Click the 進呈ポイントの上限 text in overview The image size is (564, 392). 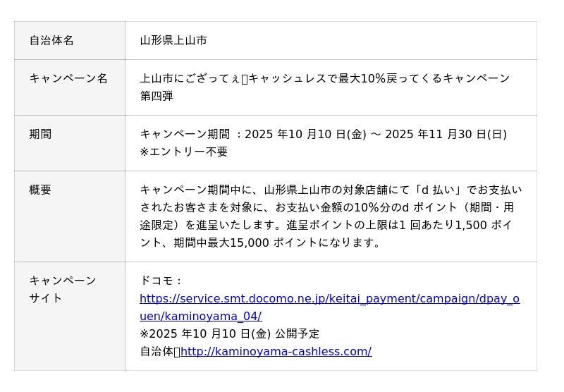pos(339,225)
